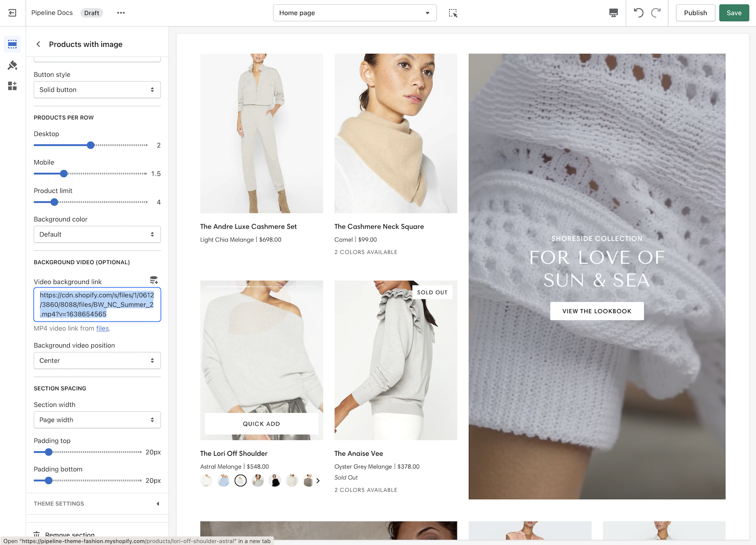The height and width of the screenshot is (545, 756).
Task: Expand the Theme Settings section
Action: pyautogui.click(x=97, y=504)
